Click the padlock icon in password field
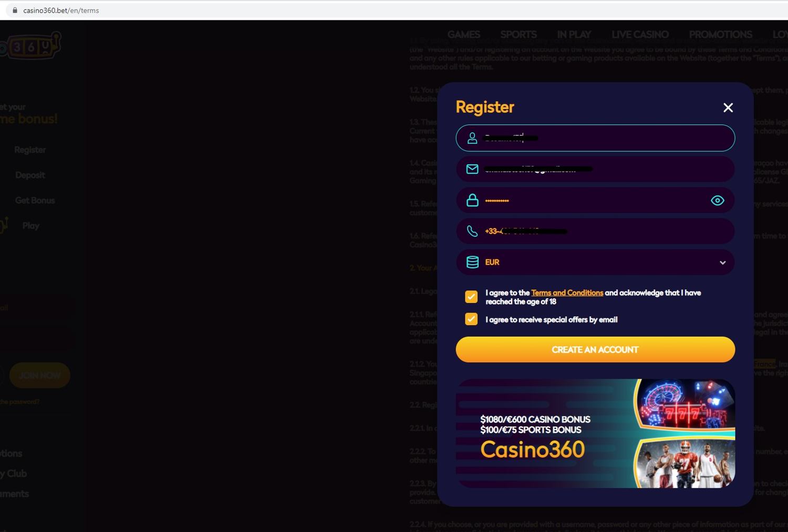 [x=472, y=200]
